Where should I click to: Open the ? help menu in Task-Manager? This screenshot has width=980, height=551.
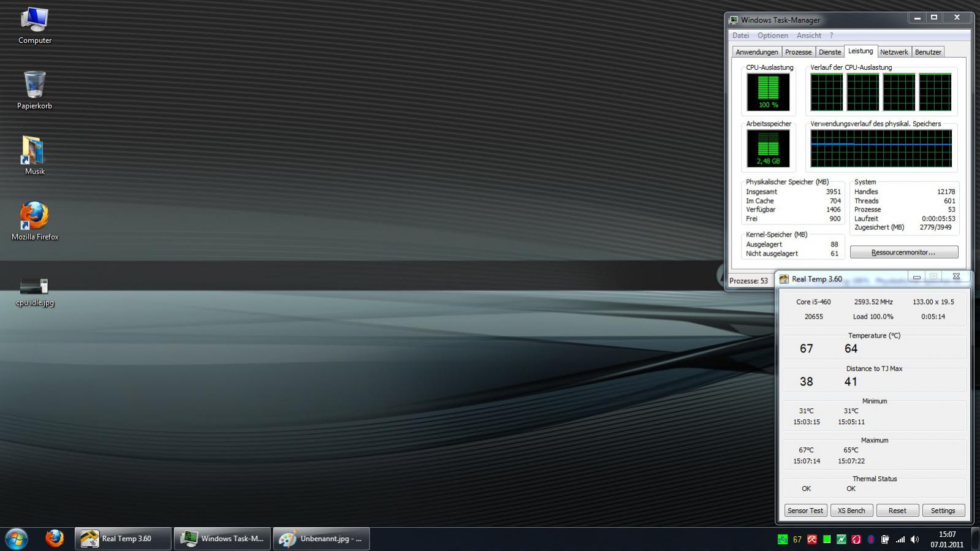[x=832, y=36]
